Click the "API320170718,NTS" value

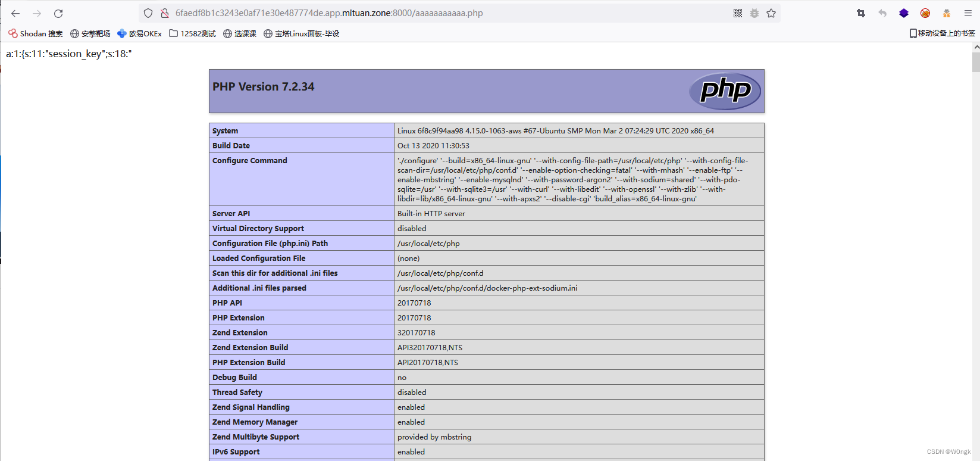point(430,348)
